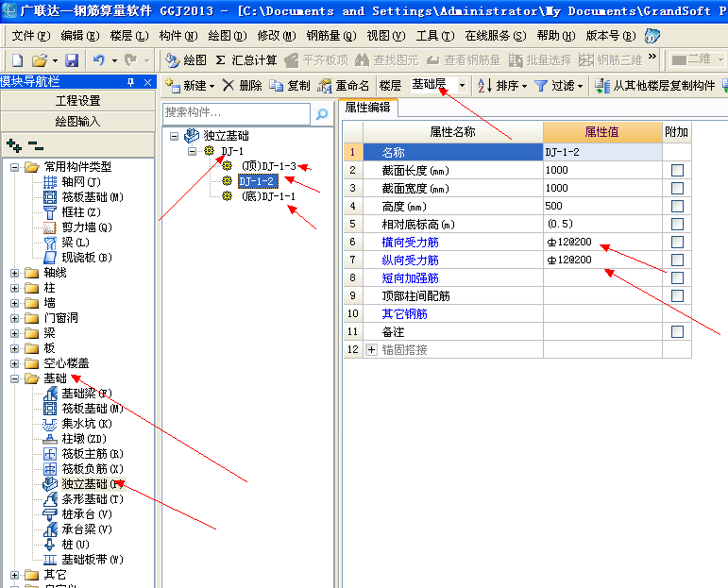Viewport: 728px width, 588px height.
Task: Select 桩承台(V) item
Action: [x=78, y=514]
